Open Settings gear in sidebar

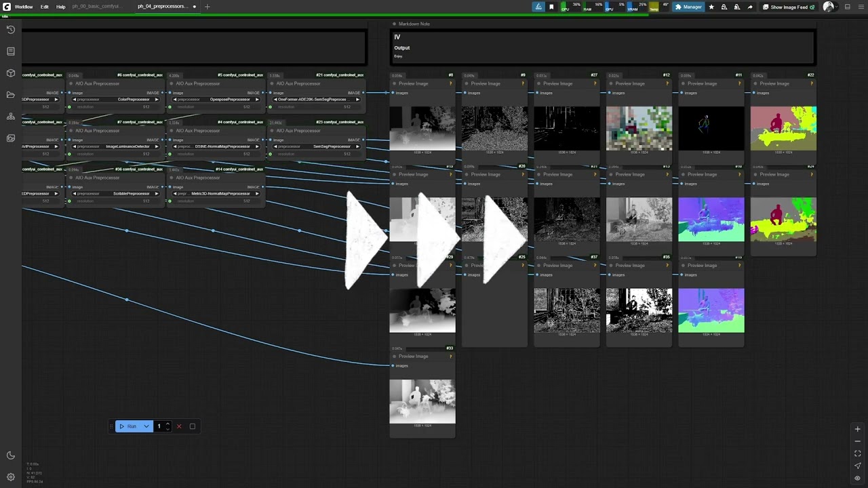(x=11, y=477)
